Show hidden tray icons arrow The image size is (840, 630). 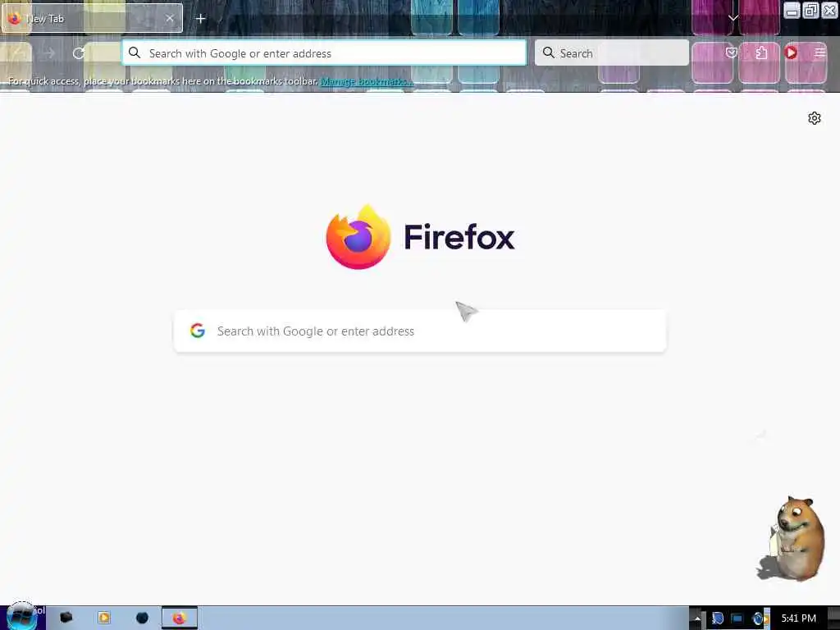click(x=697, y=619)
